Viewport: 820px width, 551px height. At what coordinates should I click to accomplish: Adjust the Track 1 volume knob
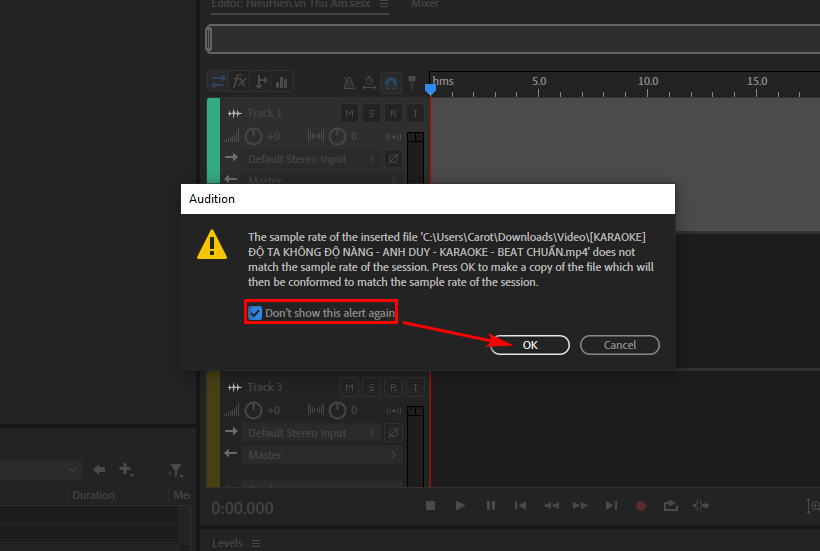(x=253, y=136)
